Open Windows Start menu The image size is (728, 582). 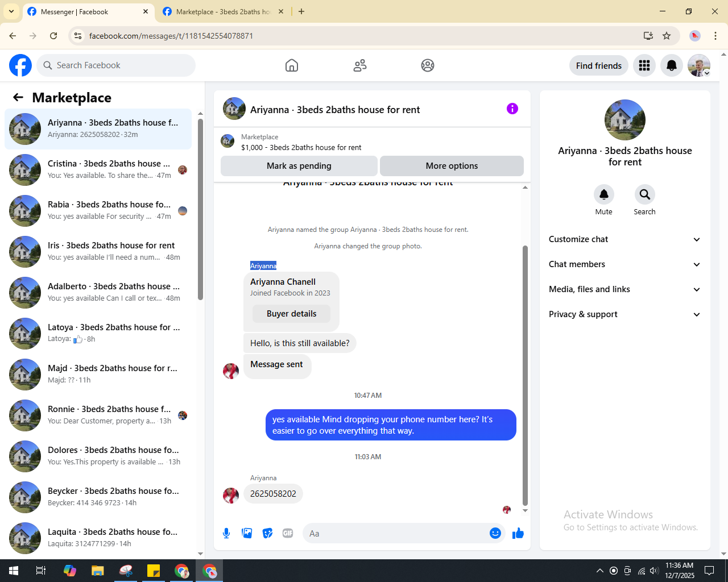[x=14, y=571]
